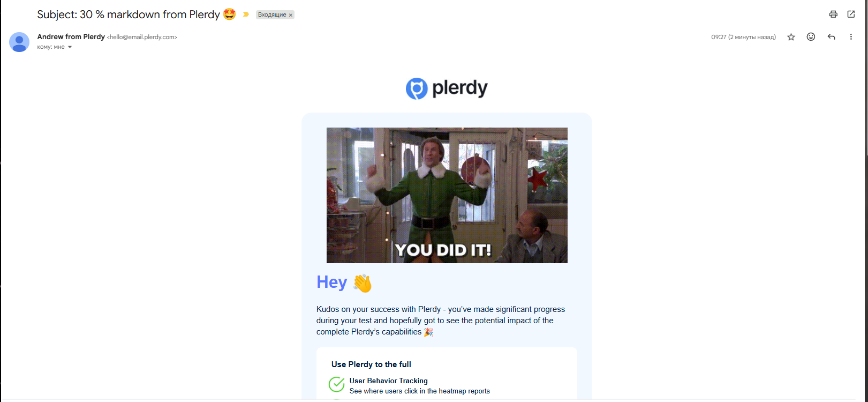Expand recipient details arrow next to мне
The image size is (868, 402).
tap(70, 47)
